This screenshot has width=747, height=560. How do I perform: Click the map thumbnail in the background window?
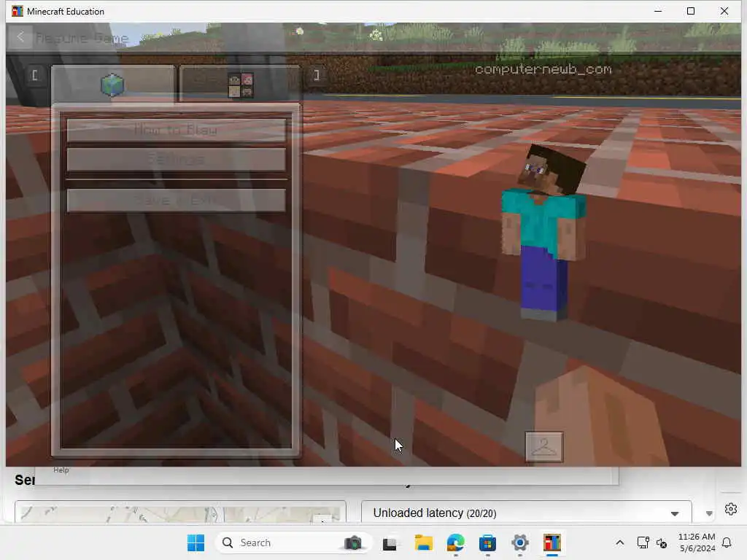(180, 513)
